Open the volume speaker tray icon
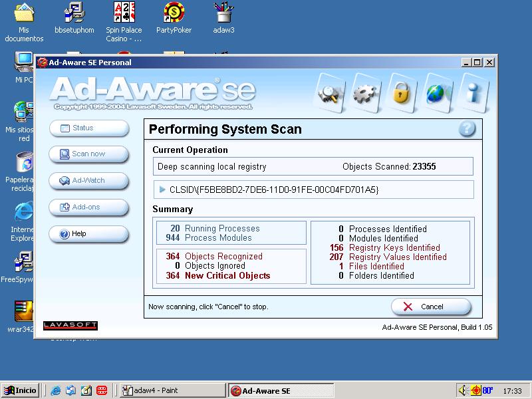 [463, 390]
